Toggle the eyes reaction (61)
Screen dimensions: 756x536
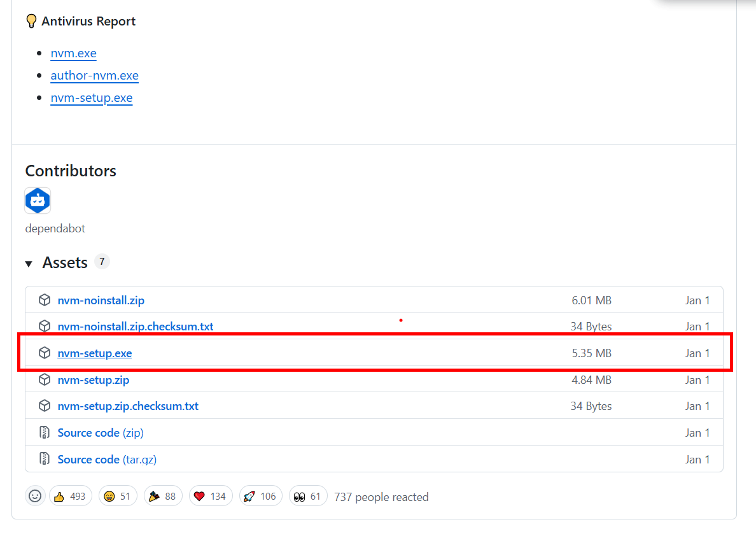(308, 497)
